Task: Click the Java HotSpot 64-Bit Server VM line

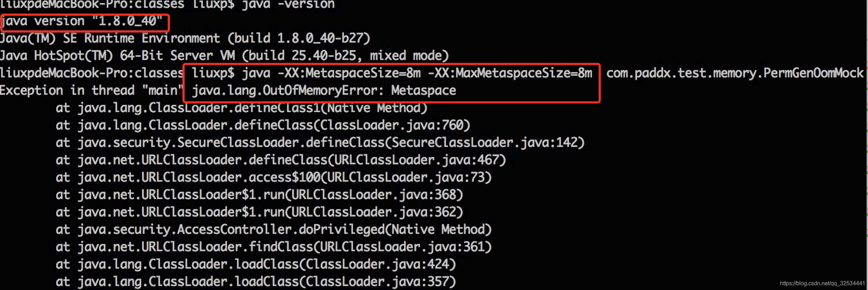Action: point(224,56)
